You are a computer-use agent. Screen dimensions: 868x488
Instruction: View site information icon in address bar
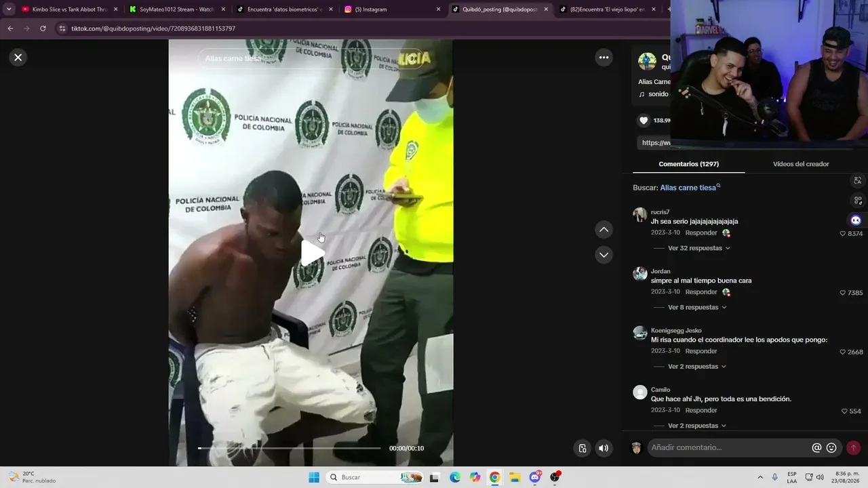62,28
